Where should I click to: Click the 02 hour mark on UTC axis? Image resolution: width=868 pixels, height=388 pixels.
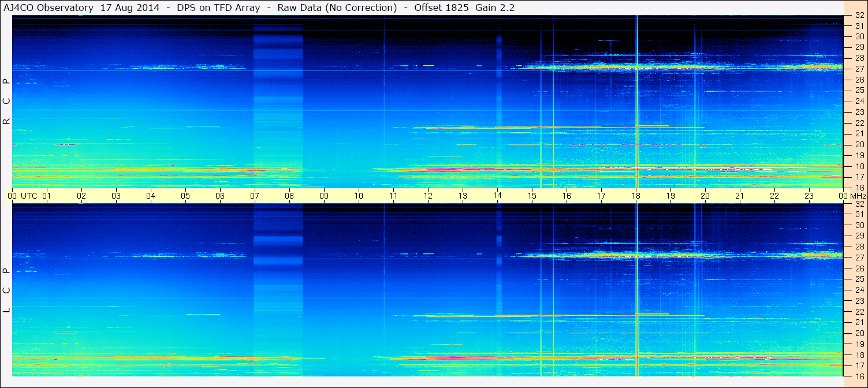click(81, 196)
